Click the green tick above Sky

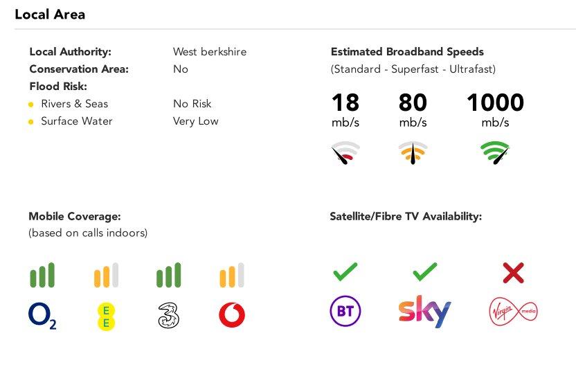425,272
